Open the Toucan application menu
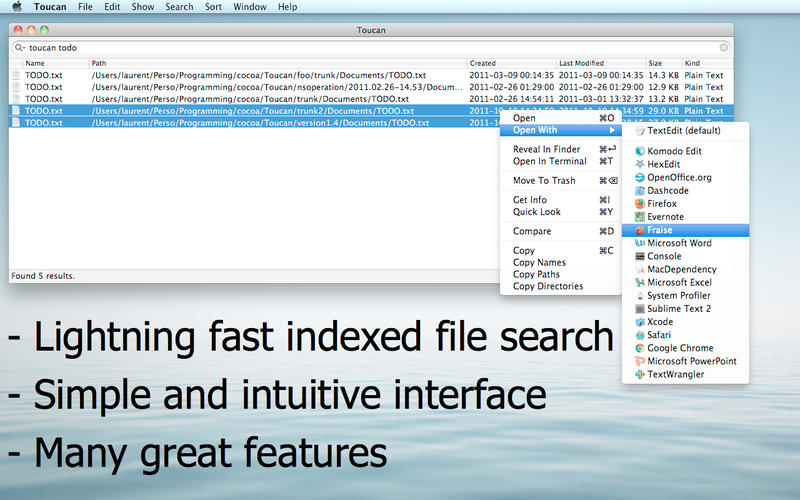800x500 pixels. [x=50, y=7]
